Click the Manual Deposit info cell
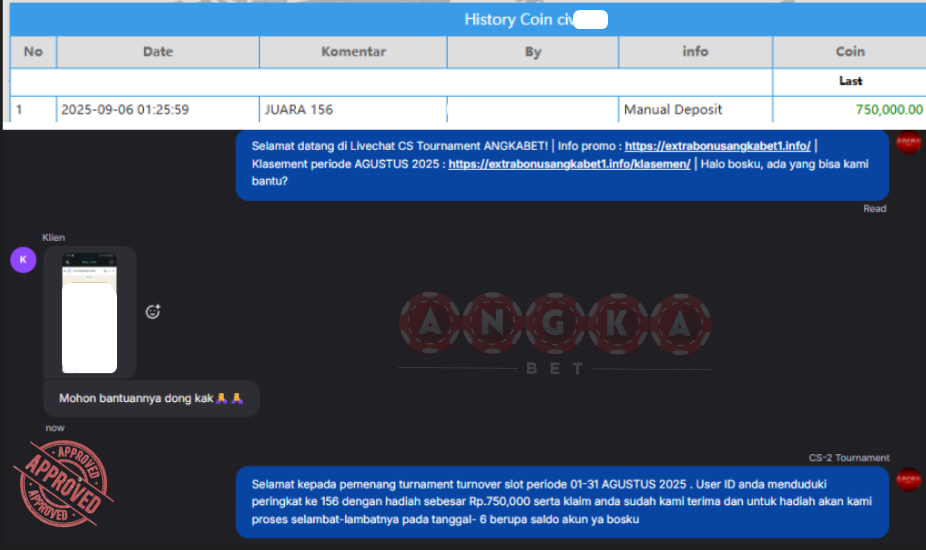The height and width of the screenshot is (550, 926). (695, 109)
